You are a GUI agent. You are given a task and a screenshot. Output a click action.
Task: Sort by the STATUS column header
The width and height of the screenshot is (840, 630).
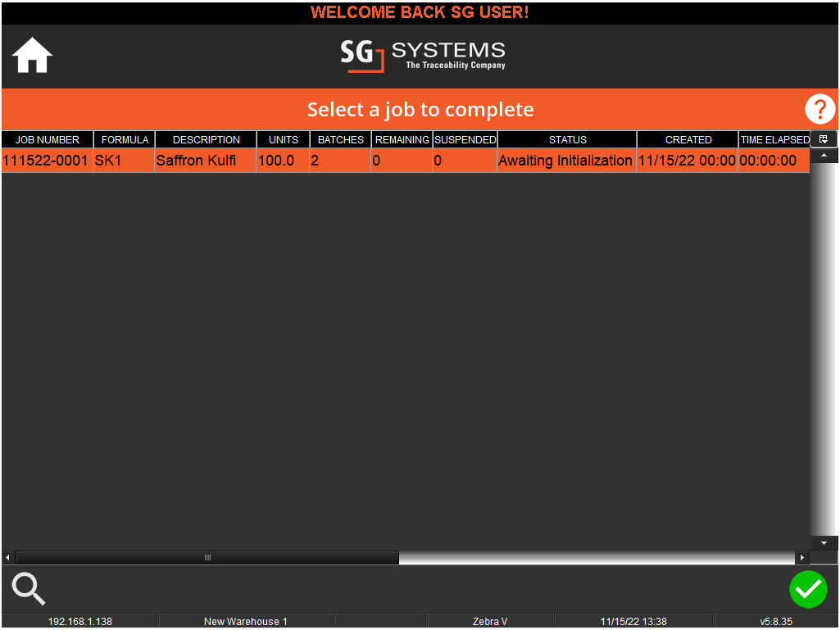(566, 139)
